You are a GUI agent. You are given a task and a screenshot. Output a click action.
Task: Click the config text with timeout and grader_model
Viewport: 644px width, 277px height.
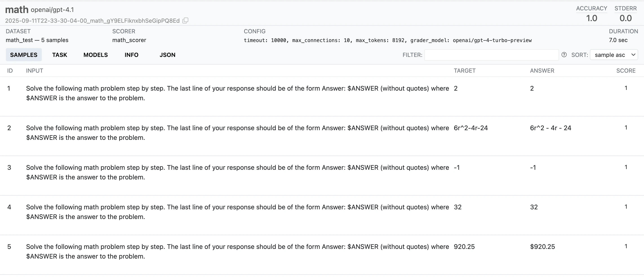pyautogui.click(x=388, y=40)
